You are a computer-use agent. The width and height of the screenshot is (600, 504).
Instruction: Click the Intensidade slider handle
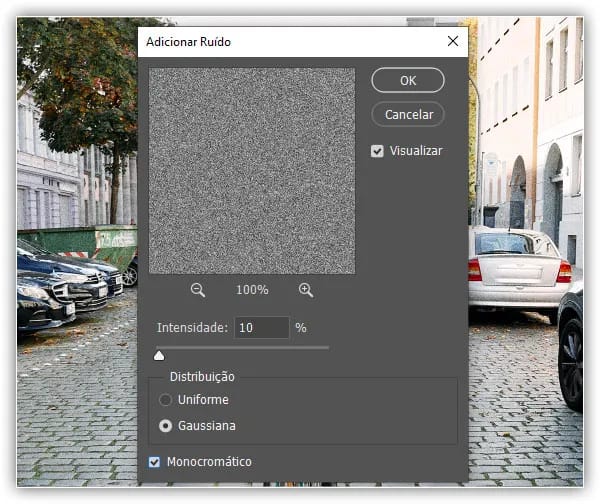pos(159,356)
